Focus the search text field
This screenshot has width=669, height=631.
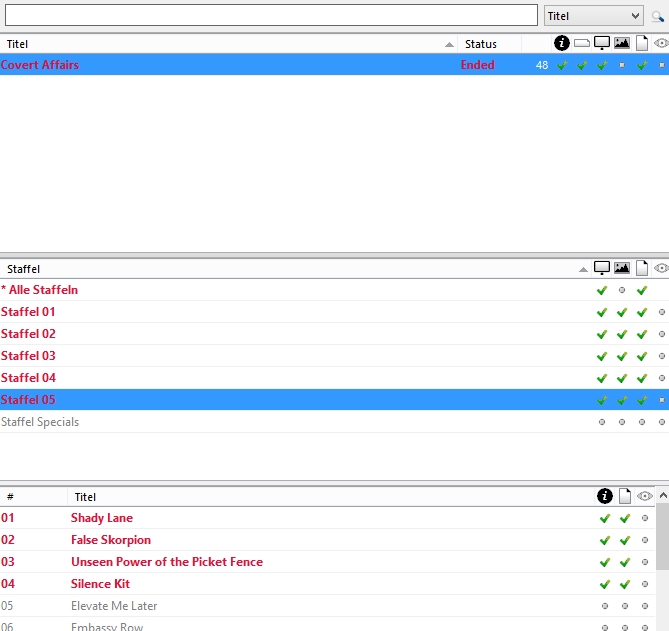click(271, 15)
